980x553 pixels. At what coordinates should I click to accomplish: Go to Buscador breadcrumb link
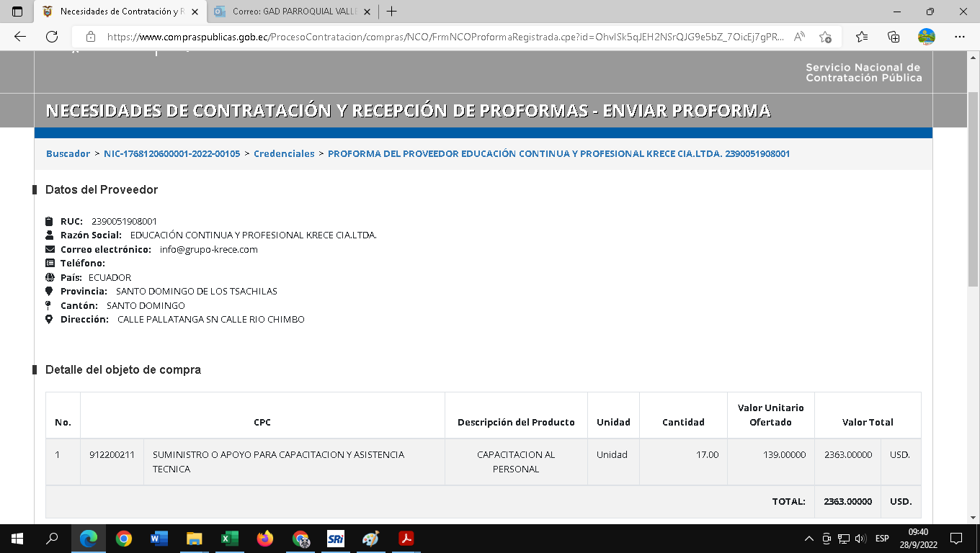[68, 153]
